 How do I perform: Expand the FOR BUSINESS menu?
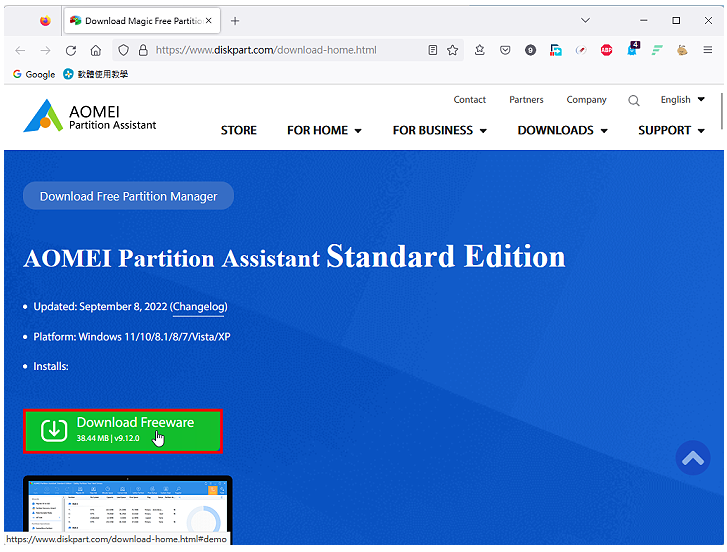coord(440,130)
